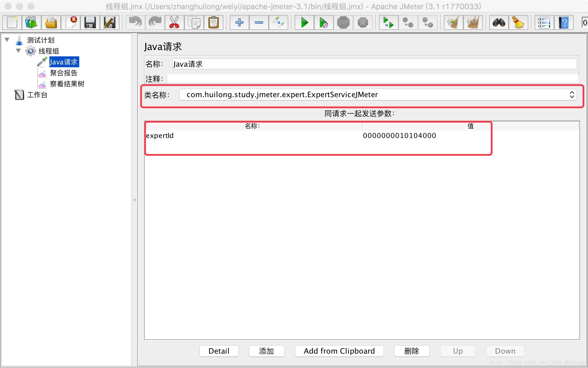Click the Paste clipboard icon
588x368 pixels.
pyautogui.click(x=213, y=22)
